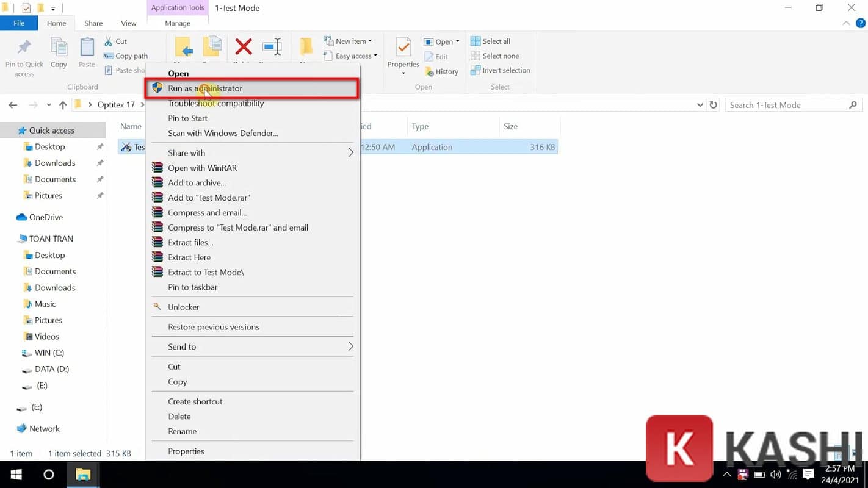Click the navigation back arrow

pyautogui.click(x=13, y=104)
